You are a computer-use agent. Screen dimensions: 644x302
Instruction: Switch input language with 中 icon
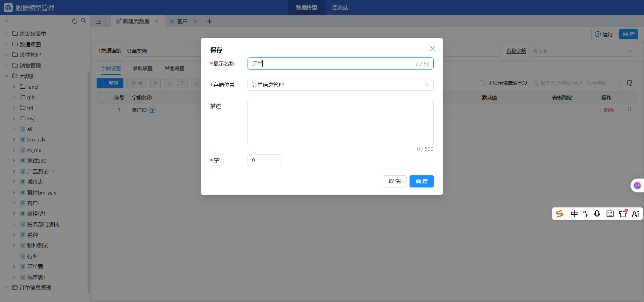(x=574, y=214)
